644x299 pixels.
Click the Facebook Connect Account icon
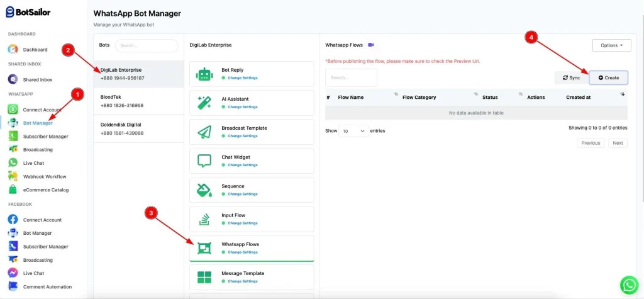(13, 220)
